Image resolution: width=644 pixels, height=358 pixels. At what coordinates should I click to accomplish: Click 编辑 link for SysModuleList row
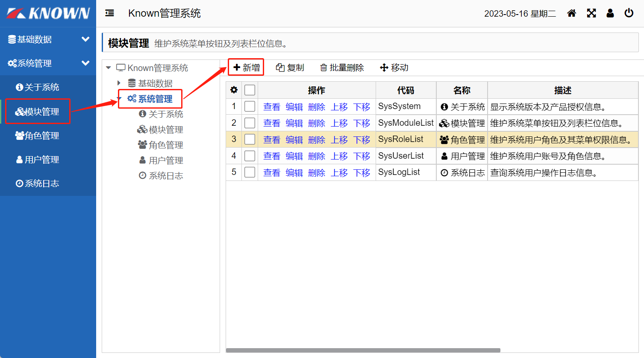(x=294, y=123)
